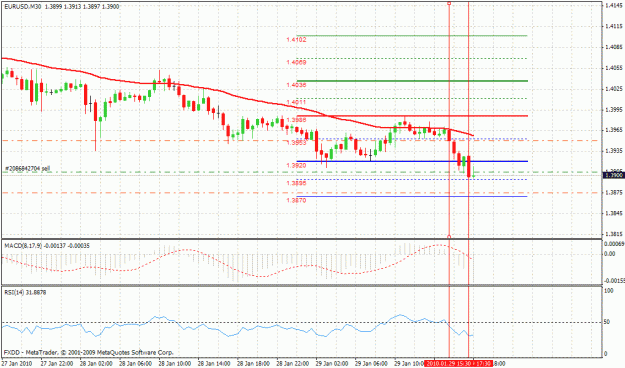This screenshot has height=368, width=625.
Task: Select the solid red horizontal line at 1.3986
Action: tap(412, 116)
